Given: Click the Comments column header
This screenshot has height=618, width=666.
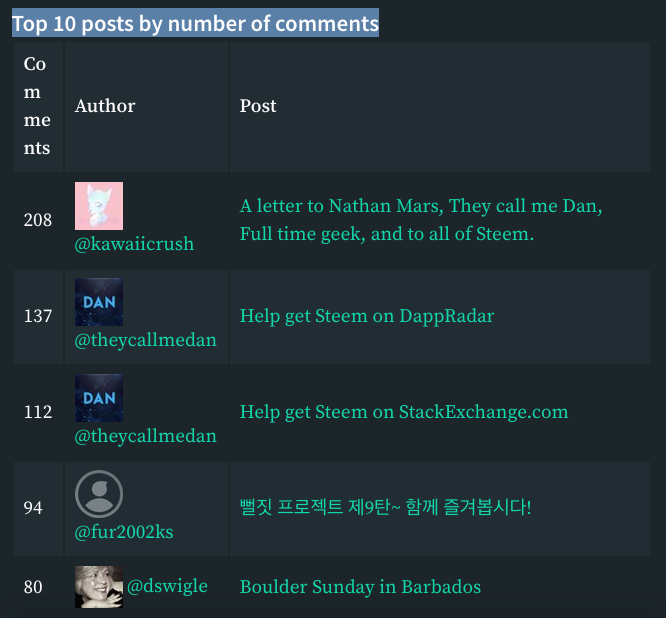Looking at the screenshot, I should coord(39,107).
